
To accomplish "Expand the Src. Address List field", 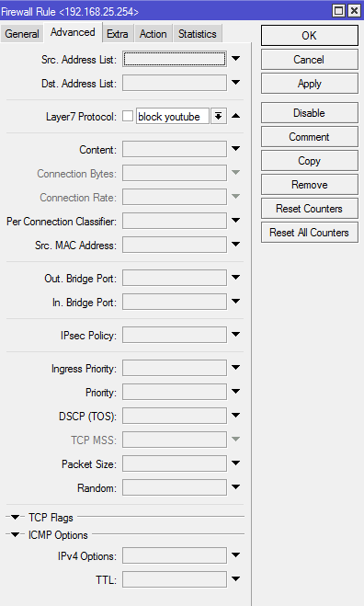I will [x=235, y=59].
